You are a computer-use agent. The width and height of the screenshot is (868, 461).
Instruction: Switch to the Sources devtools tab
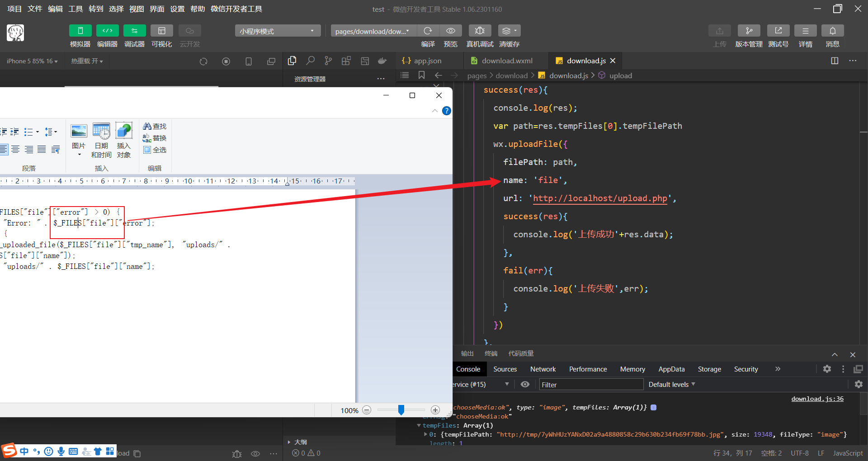pos(505,369)
